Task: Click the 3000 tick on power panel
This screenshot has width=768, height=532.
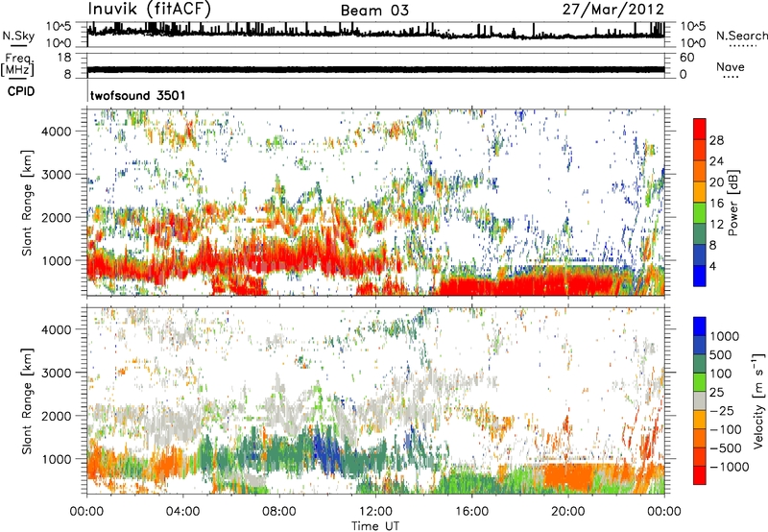Action: click(57, 175)
